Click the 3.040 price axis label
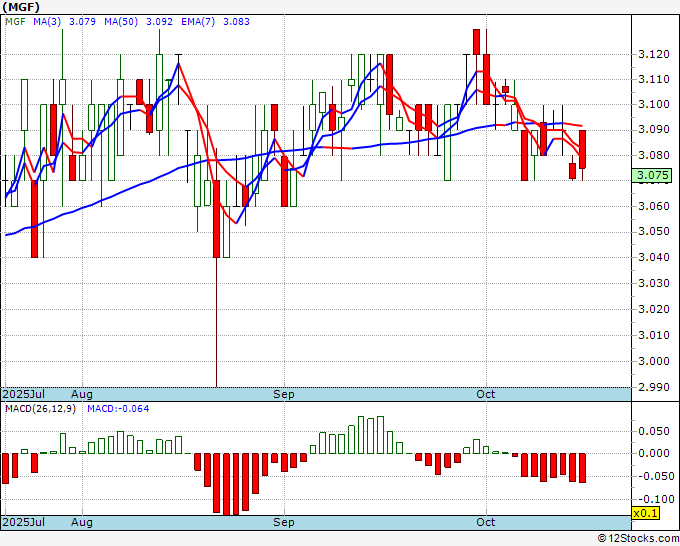This screenshot has height=546, width=680. (x=654, y=258)
